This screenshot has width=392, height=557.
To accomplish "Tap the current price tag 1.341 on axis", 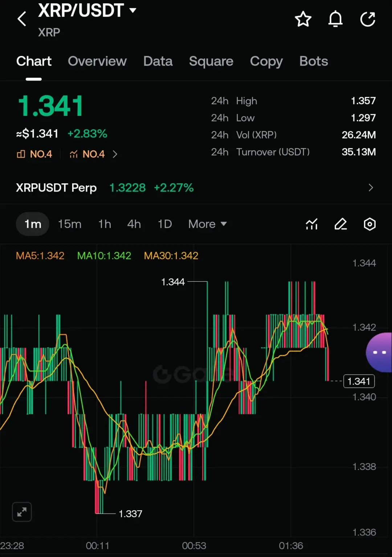I will click(x=359, y=381).
